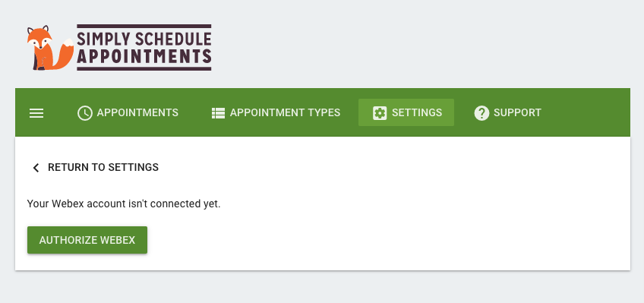Go to the Support tab

pos(507,112)
